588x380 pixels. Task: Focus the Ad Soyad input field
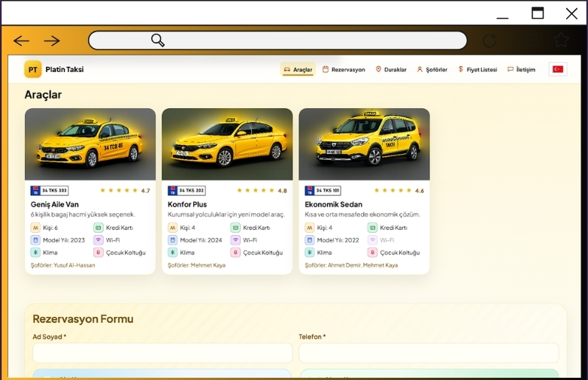coord(162,353)
